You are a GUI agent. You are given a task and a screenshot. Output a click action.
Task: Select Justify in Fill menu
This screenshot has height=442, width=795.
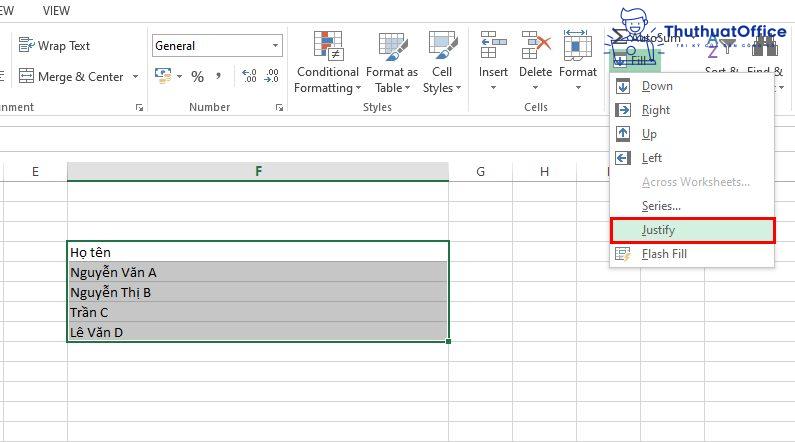point(692,230)
